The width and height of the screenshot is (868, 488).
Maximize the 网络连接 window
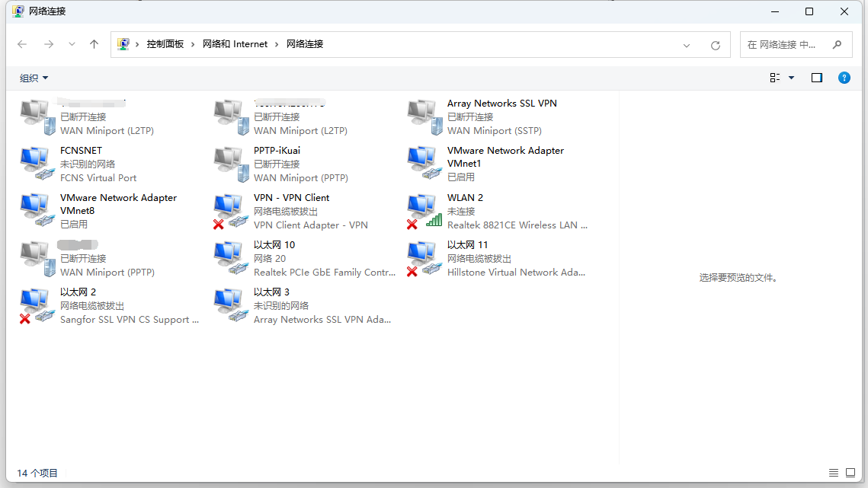pyautogui.click(x=809, y=11)
